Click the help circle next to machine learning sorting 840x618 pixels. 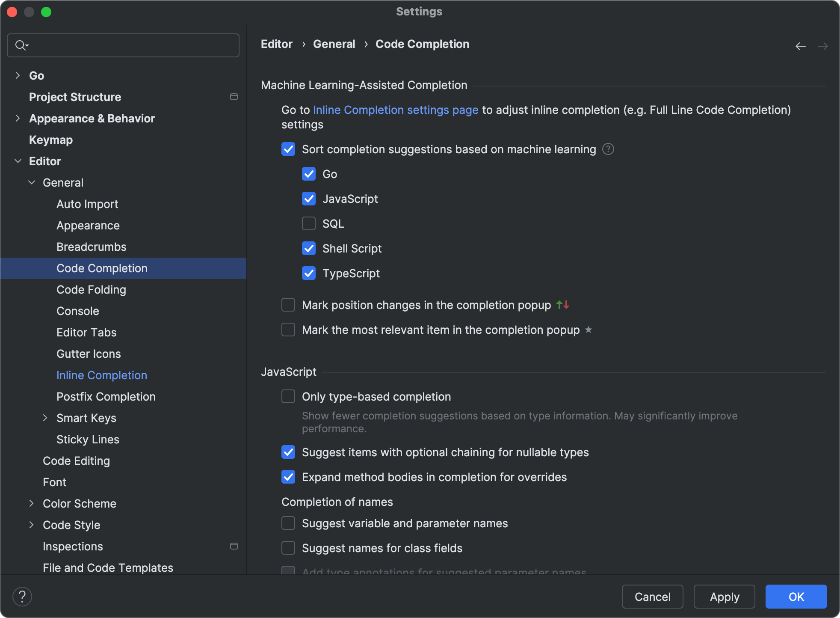coord(608,149)
